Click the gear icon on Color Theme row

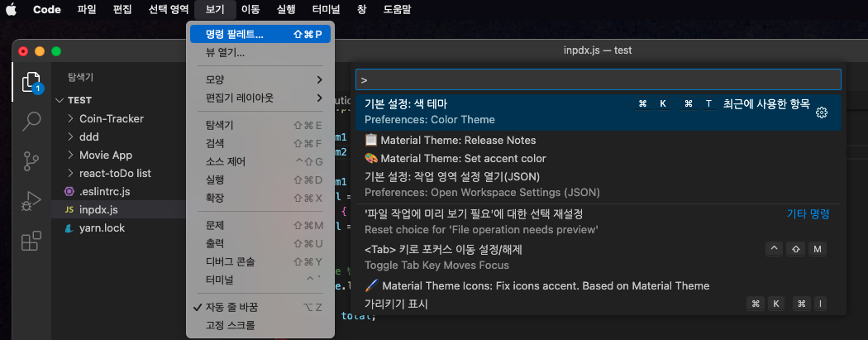[x=822, y=113]
